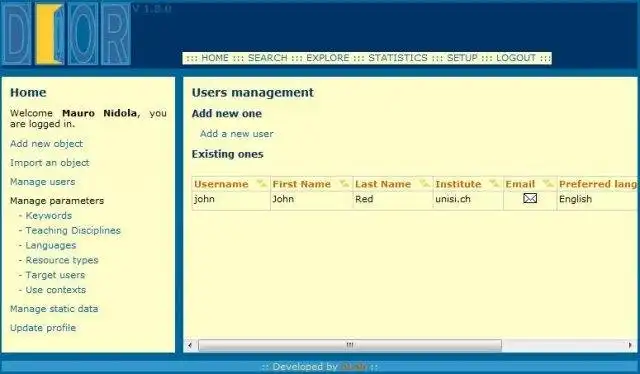Select the john username cell
Viewport: 640px width, 374px height.
tap(231, 199)
